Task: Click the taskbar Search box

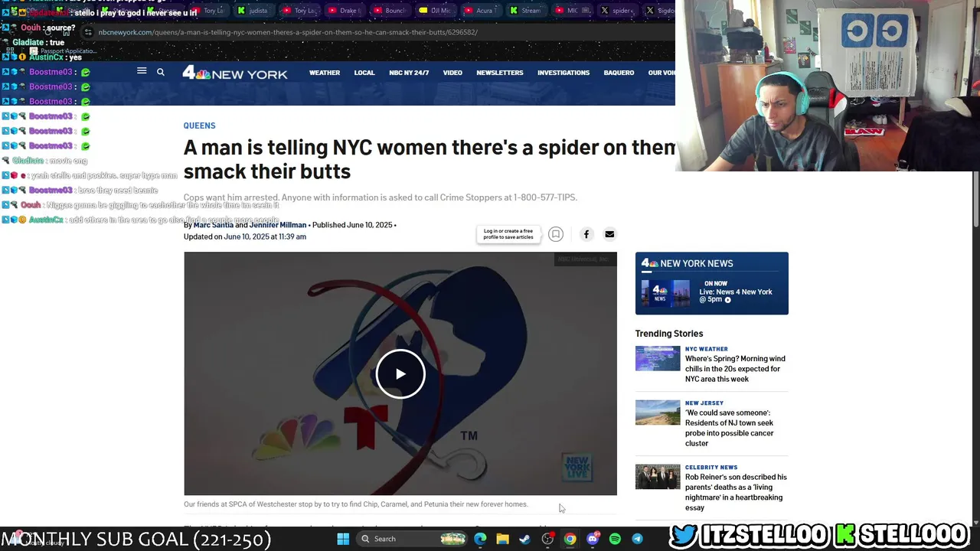Action: coord(412,539)
